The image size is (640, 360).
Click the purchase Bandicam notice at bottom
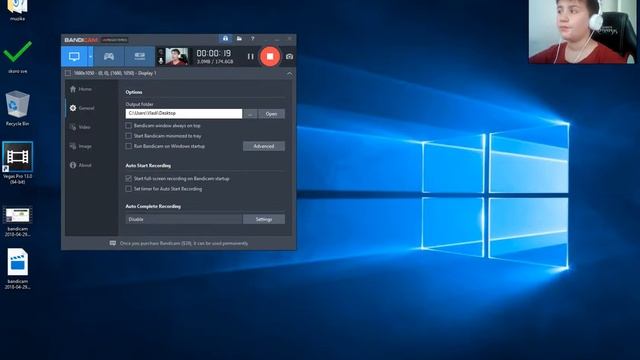pos(184,243)
